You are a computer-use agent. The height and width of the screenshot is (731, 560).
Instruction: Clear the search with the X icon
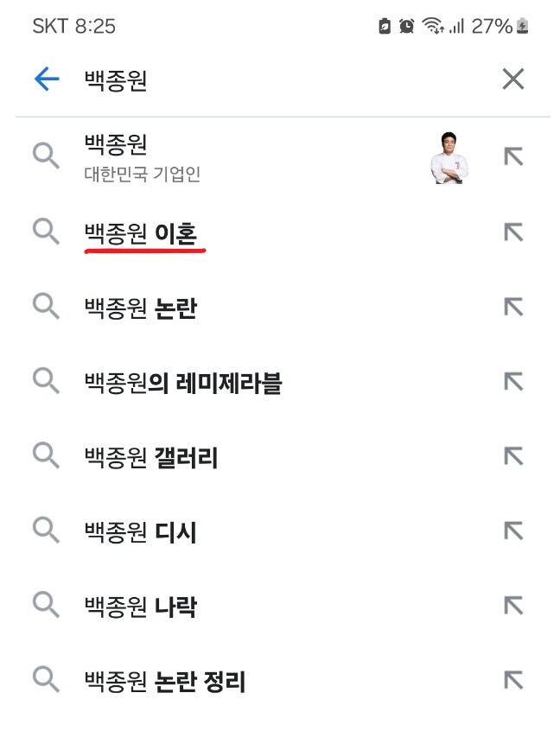click(512, 78)
